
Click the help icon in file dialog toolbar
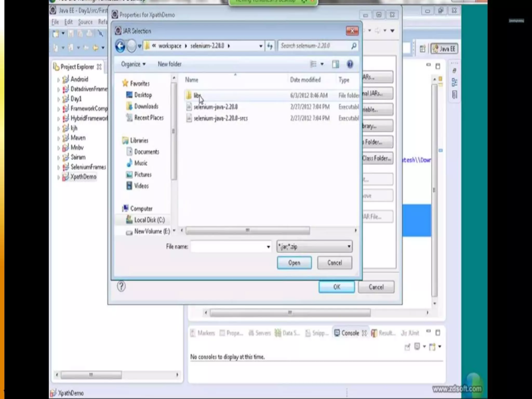point(350,64)
